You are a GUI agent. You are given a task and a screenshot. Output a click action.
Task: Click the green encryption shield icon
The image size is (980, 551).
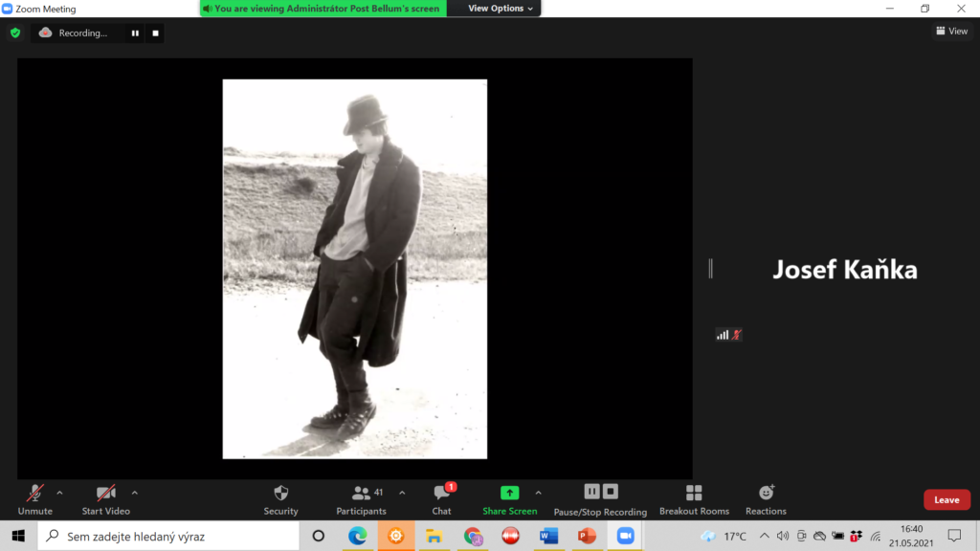click(15, 33)
